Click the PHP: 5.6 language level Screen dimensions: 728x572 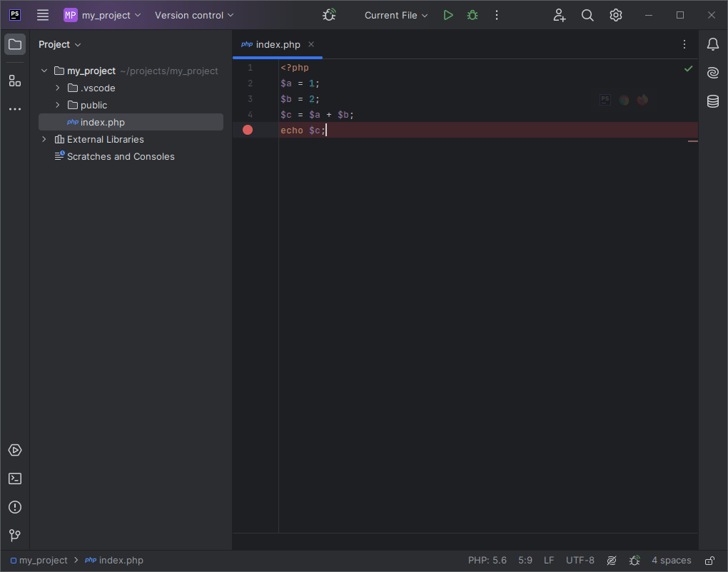point(487,561)
